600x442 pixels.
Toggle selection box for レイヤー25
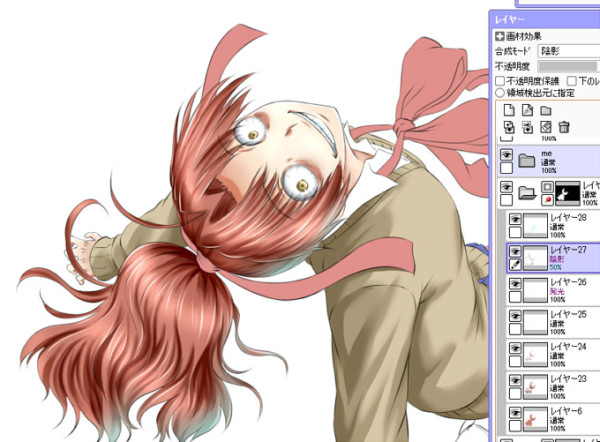[515, 329]
